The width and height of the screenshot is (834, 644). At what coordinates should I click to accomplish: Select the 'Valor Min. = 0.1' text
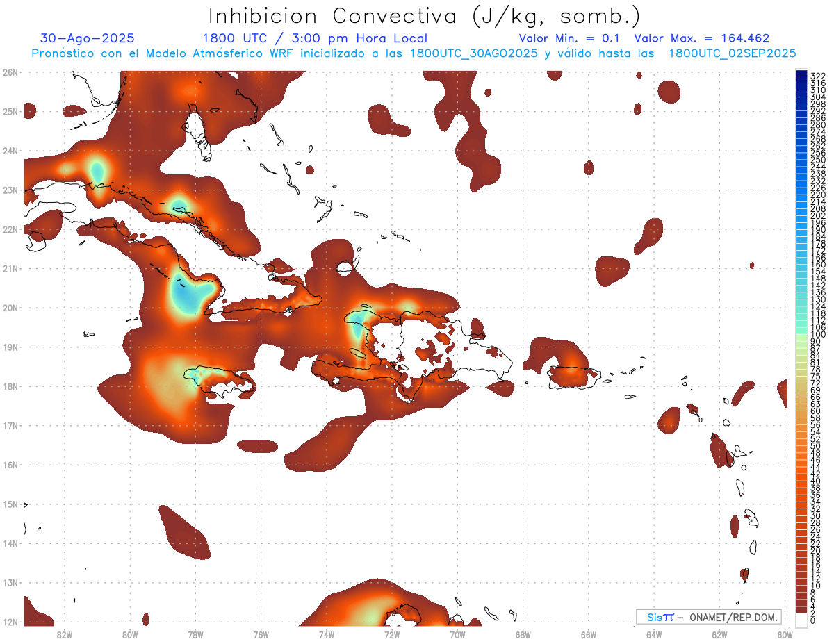pyautogui.click(x=570, y=38)
